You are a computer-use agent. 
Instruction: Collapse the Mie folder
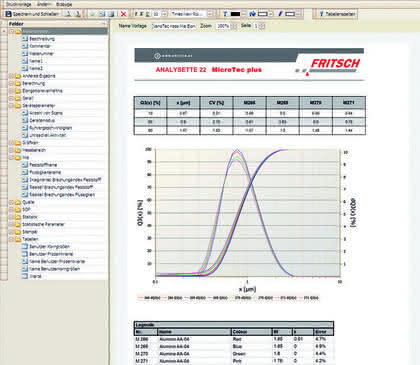(11, 157)
